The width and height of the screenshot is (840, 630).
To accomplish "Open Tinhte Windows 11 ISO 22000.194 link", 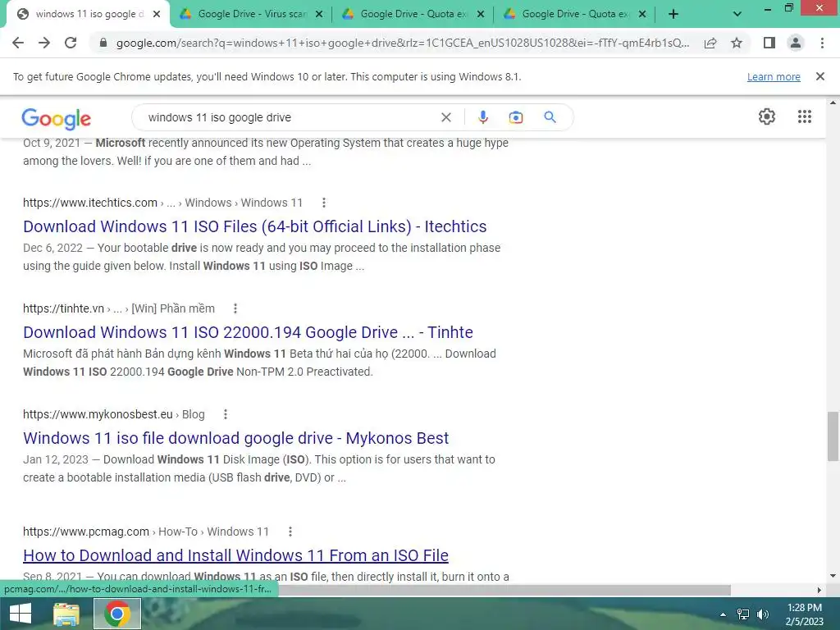I will pyautogui.click(x=248, y=332).
